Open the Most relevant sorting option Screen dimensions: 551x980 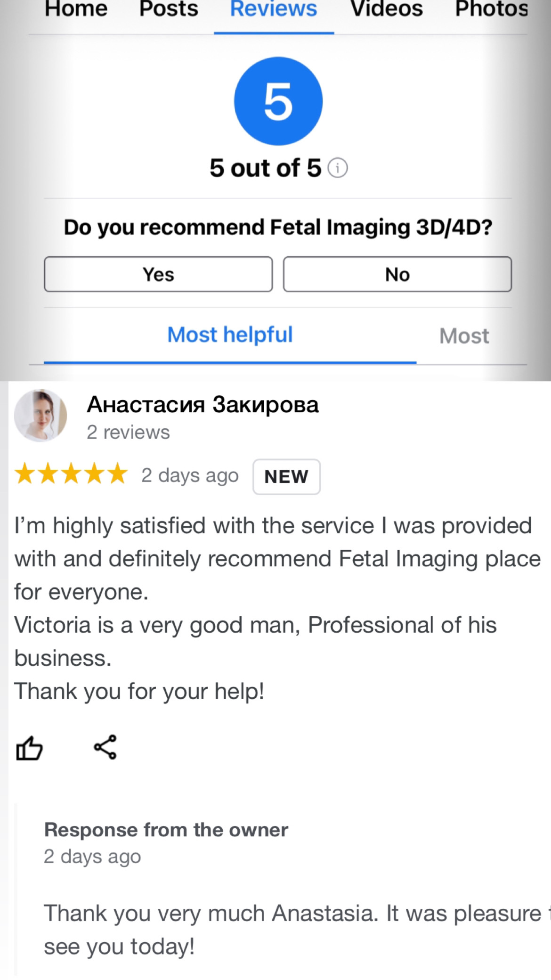[464, 335]
